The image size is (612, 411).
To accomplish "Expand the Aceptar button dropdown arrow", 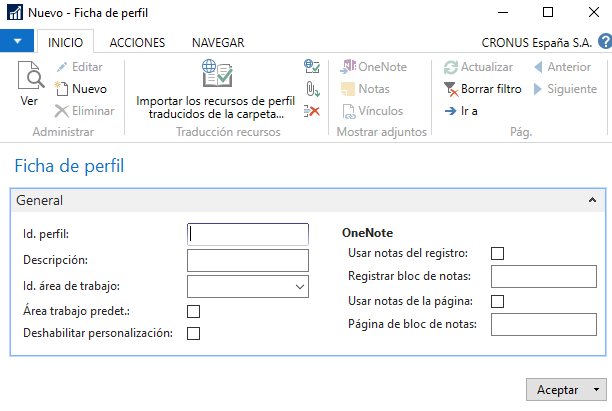I will pyautogui.click(x=596, y=390).
